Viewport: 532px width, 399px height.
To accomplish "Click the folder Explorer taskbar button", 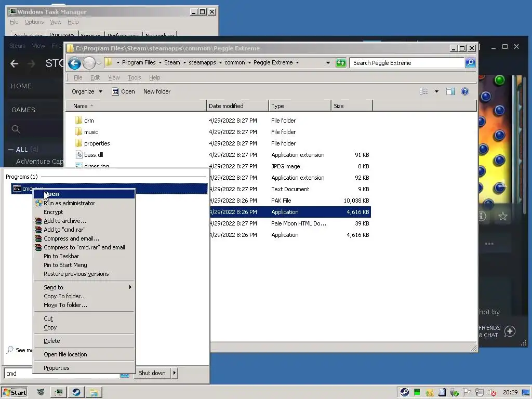I will (94, 392).
